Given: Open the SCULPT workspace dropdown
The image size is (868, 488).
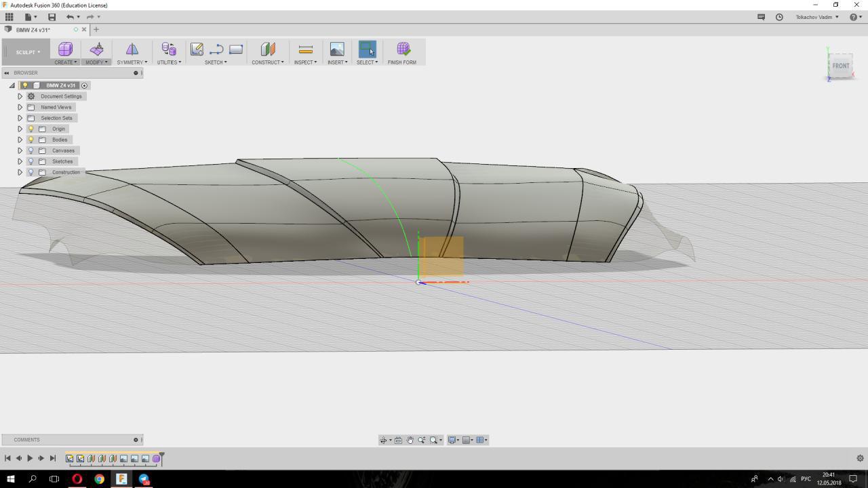Looking at the screenshot, I should pos(27,52).
